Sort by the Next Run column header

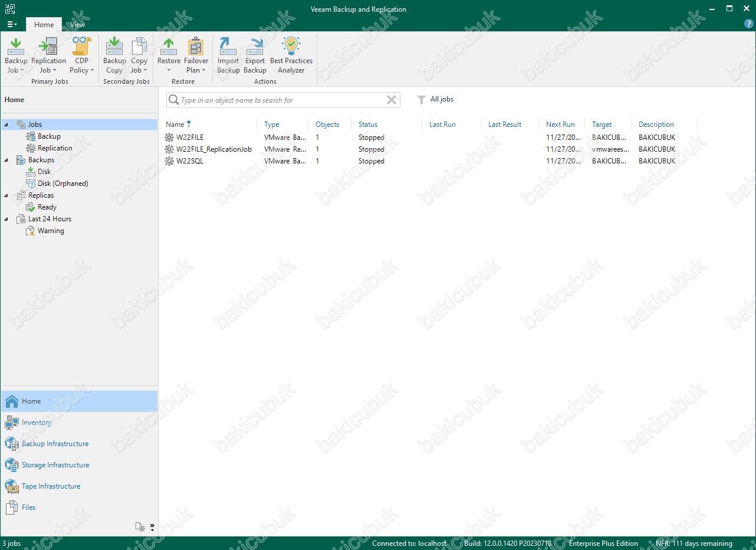pos(561,125)
